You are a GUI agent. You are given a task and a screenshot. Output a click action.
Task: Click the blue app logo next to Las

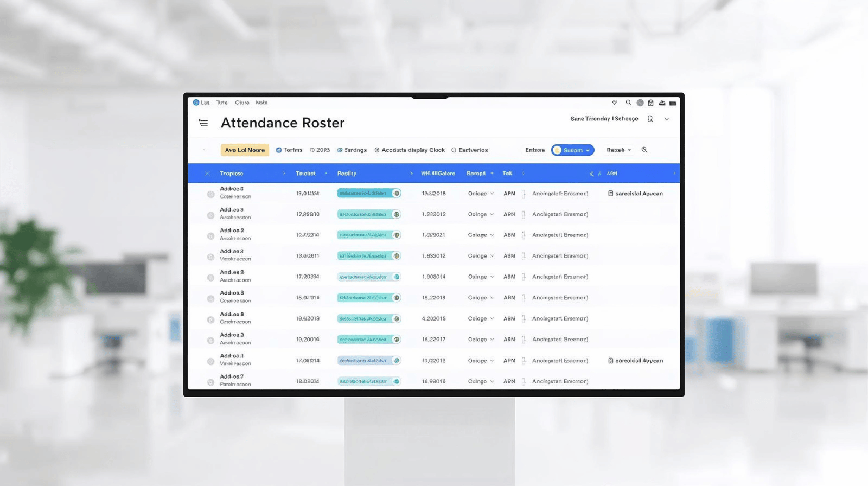tap(196, 103)
